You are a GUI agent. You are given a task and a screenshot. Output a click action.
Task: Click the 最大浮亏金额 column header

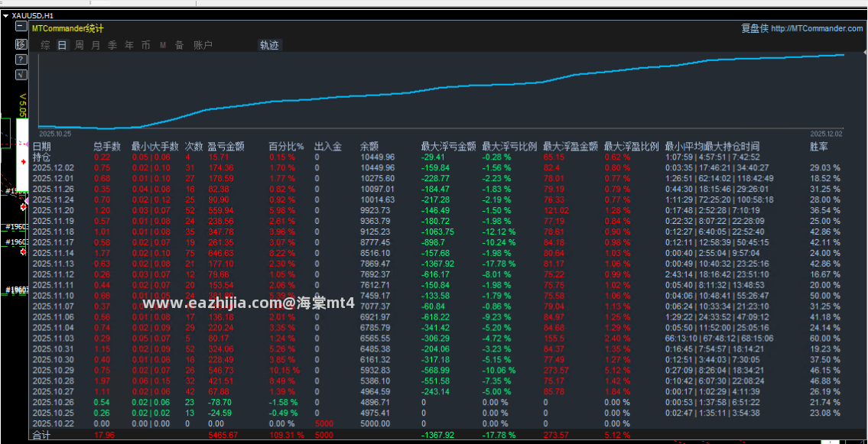point(448,147)
